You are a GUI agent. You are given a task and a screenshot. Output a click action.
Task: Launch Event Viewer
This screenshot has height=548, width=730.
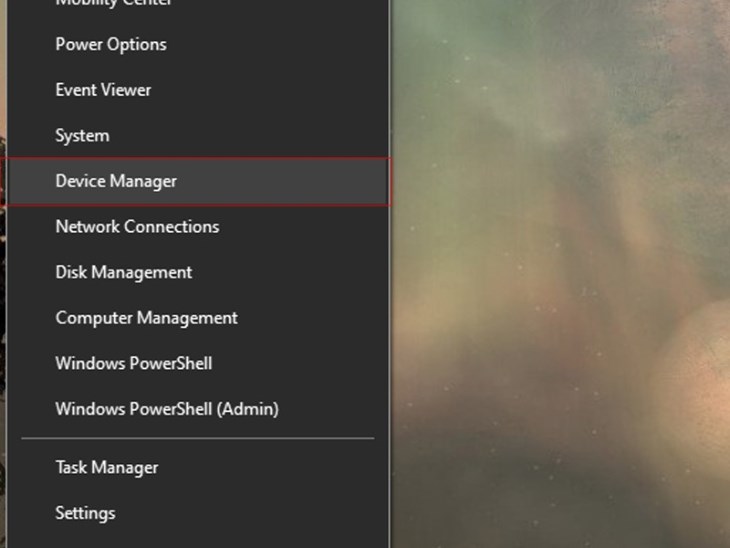(x=103, y=90)
